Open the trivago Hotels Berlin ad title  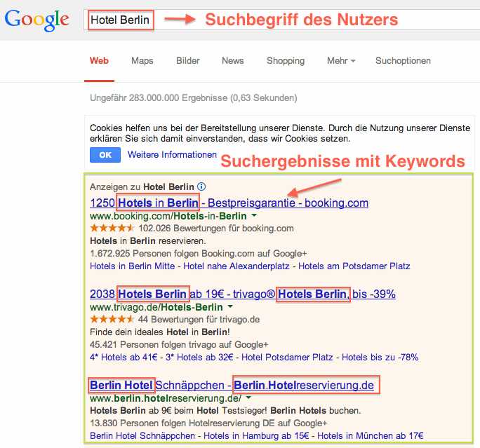242,294
